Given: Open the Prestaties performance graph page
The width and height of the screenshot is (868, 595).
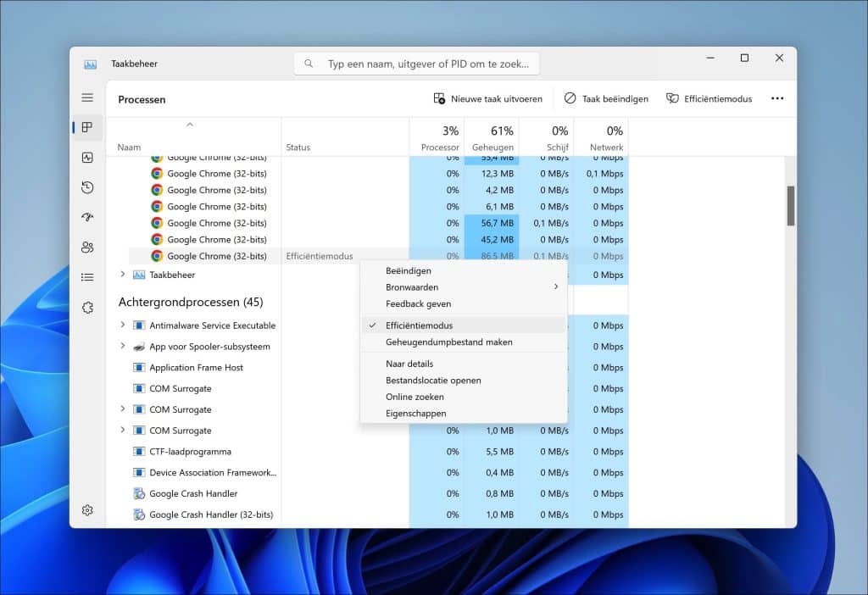Looking at the screenshot, I should point(87,158).
